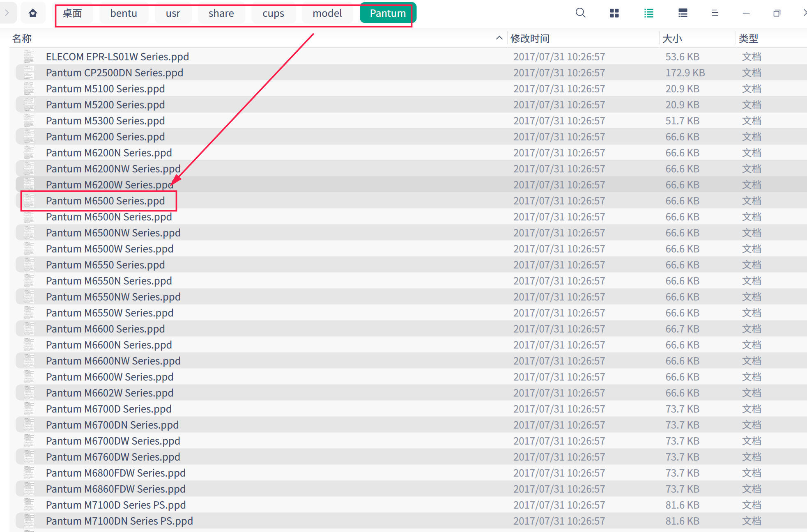Select Pantum M6200NW Series.ppd
Image resolution: width=807 pixels, height=532 pixels.
113,169
